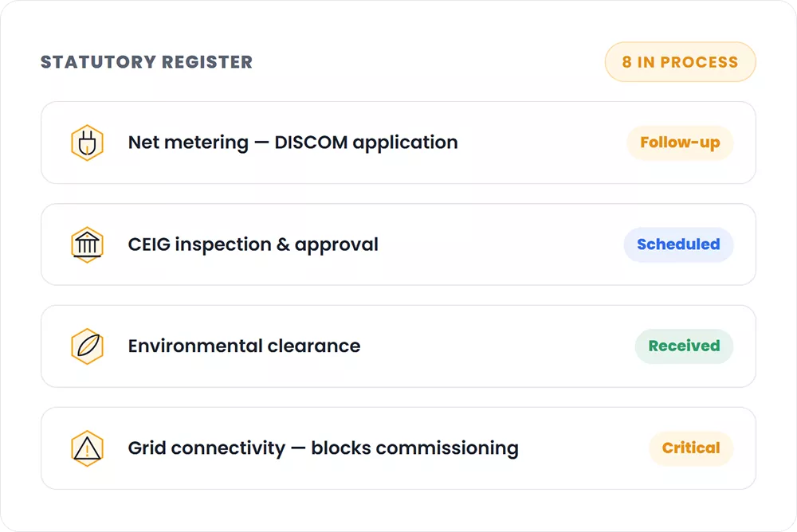Click the 'DISCOM application' text
The height and width of the screenshot is (532, 797).
click(366, 143)
